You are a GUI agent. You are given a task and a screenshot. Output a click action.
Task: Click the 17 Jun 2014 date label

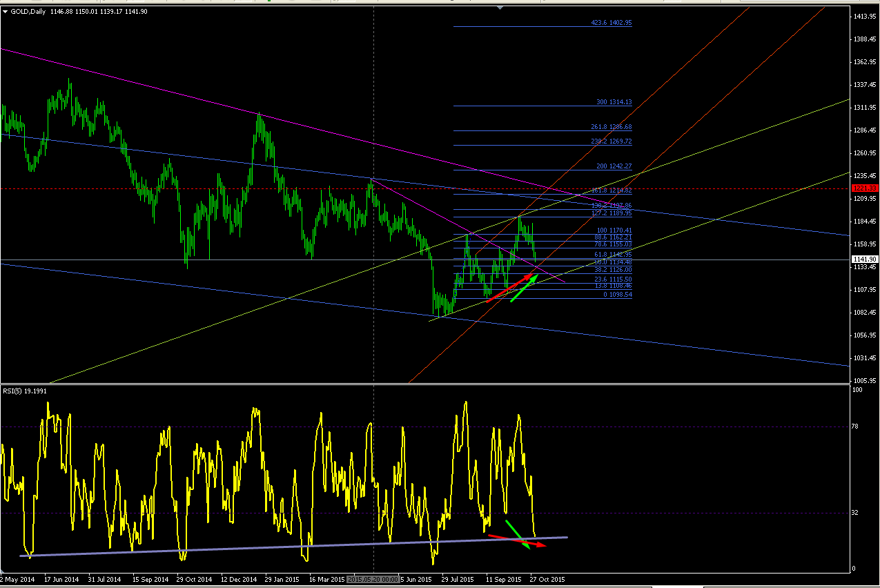(x=61, y=580)
